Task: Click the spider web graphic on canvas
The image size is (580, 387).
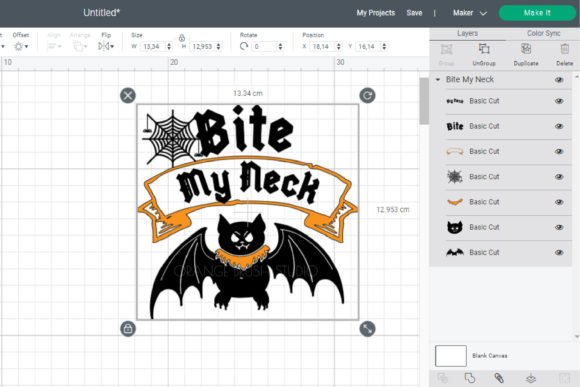Action: [x=171, y=138]
